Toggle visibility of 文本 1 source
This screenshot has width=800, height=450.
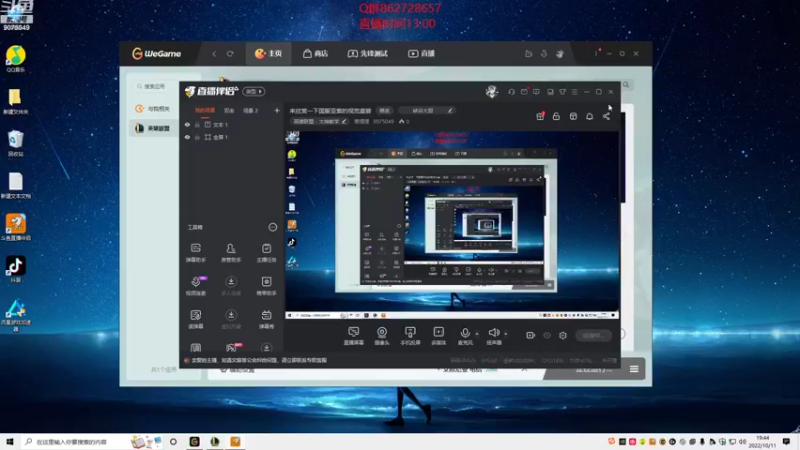click(187, 124)
